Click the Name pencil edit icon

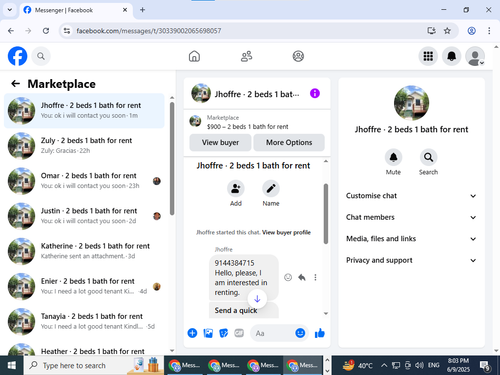point(271,189)
